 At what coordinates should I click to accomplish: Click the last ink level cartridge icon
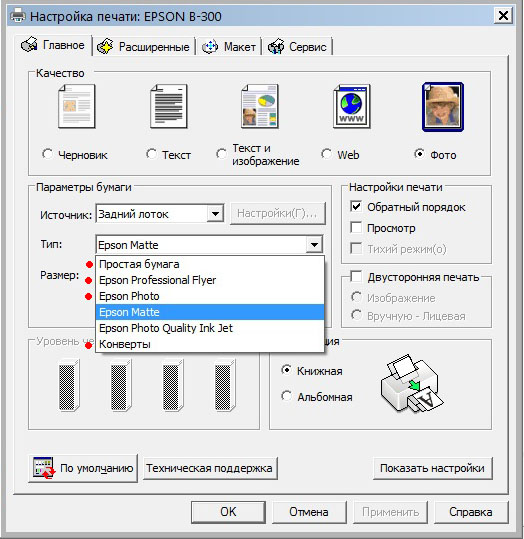[225, 385]
